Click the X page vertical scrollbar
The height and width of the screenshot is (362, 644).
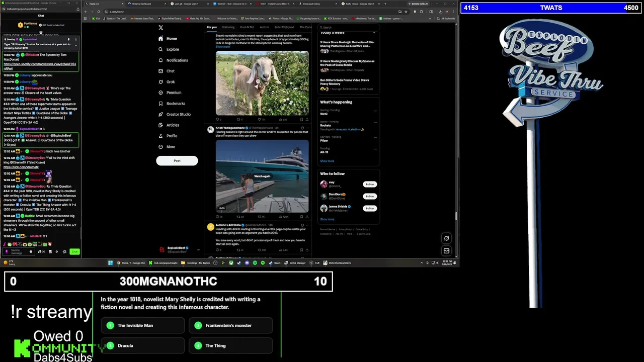[456, 216]
